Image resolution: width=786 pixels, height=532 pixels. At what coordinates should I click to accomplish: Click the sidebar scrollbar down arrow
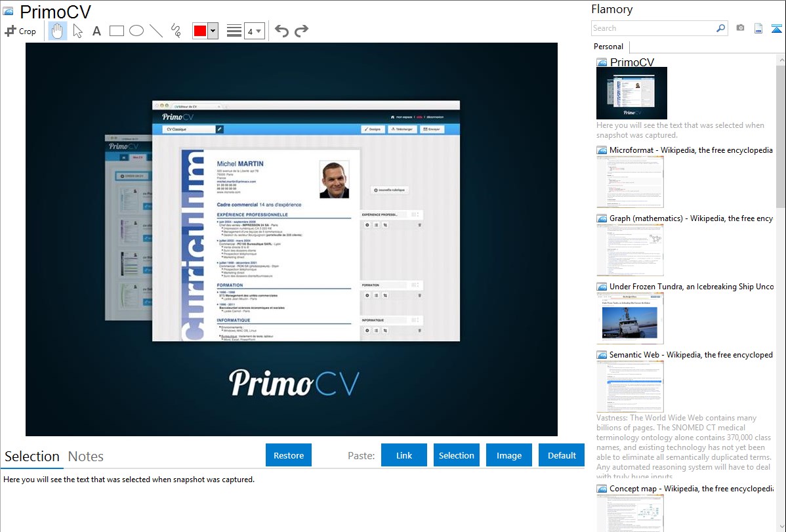pos(781,527)
